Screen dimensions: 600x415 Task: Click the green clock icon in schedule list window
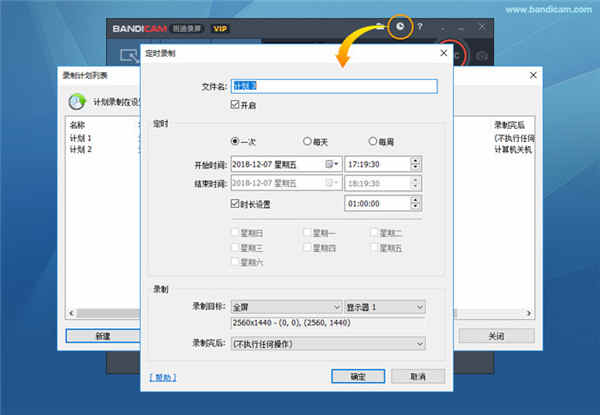point(77,102)
